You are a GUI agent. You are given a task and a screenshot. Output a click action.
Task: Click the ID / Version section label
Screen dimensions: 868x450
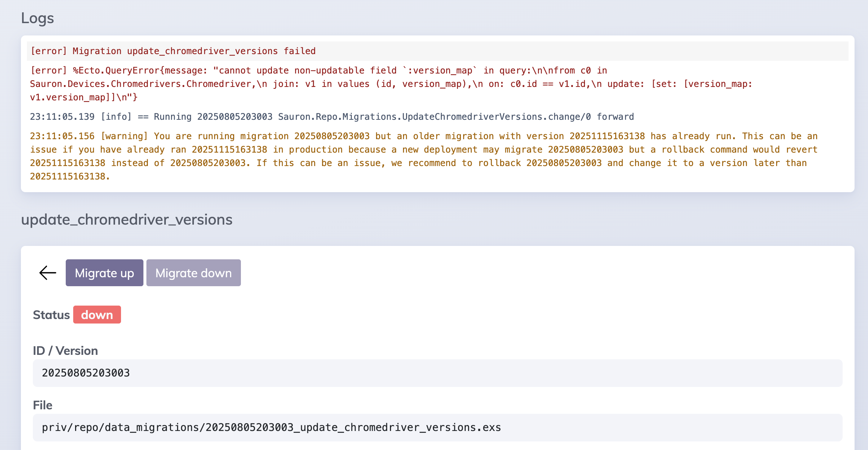65,350
